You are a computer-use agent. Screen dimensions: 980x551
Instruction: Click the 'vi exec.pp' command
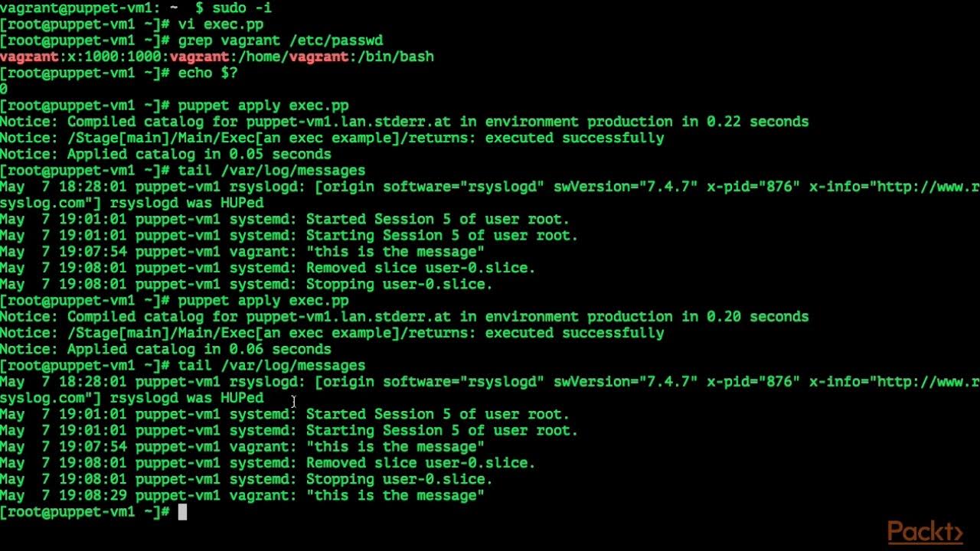(x=220, y=24)
